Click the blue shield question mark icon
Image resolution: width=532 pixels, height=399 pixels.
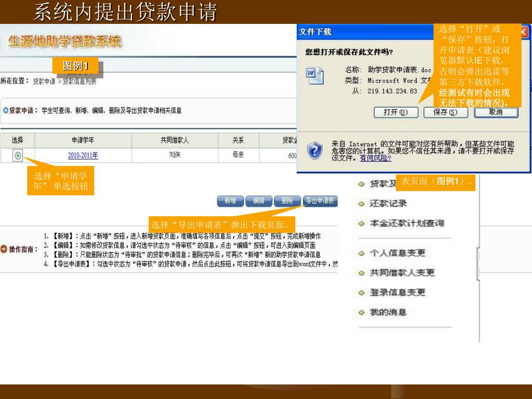tap(315, 150)
